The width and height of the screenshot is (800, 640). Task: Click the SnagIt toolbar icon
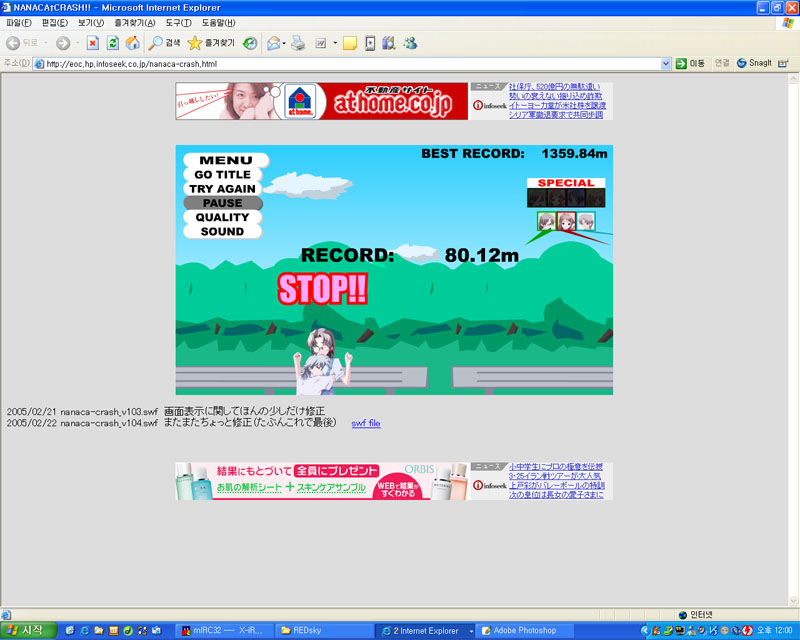coord(754,63)
